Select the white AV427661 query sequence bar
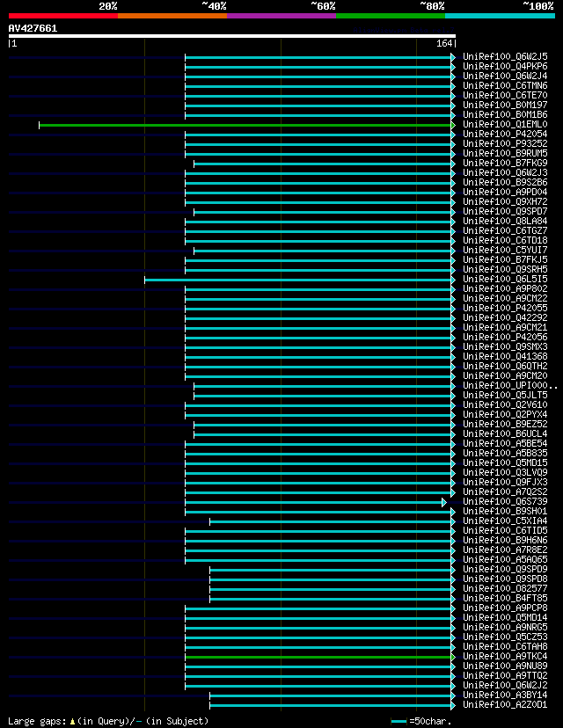Image resolution: width=563 pixels, height=728 pixels. [232, 36]
